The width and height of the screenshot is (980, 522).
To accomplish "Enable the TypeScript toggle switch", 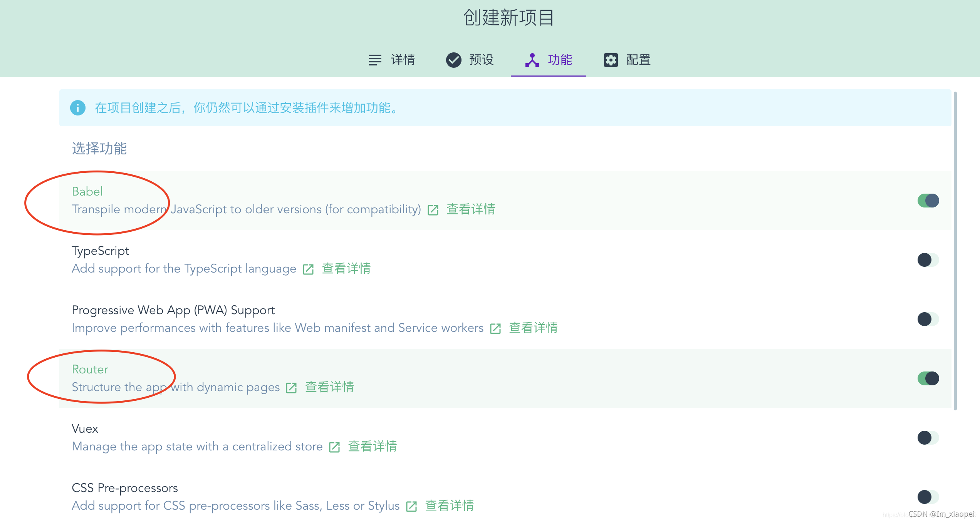I will click(x=928, y=260).
